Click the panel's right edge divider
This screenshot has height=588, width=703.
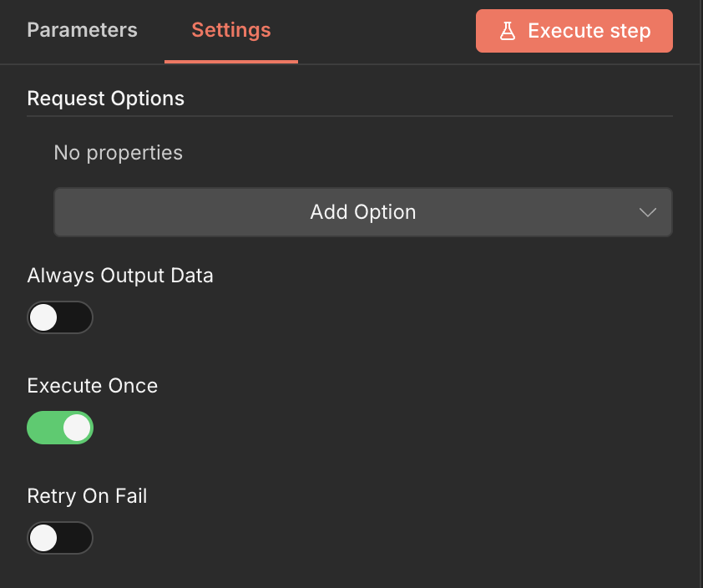pyautogui.click(x=700, y=294)
